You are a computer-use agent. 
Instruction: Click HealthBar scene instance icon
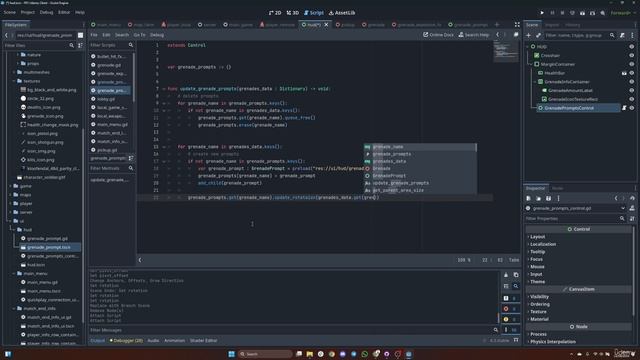click(624, 73)
